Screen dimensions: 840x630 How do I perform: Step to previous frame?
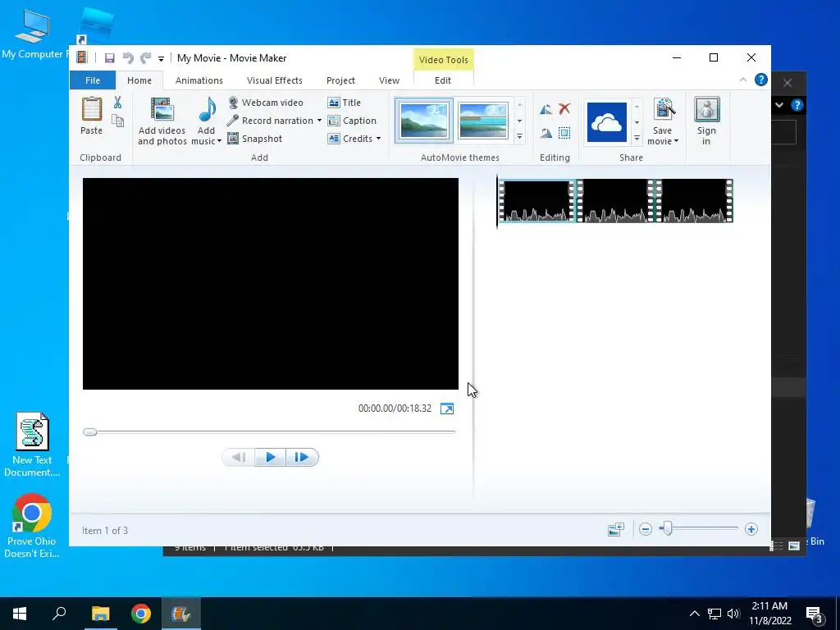click(239, 458)
